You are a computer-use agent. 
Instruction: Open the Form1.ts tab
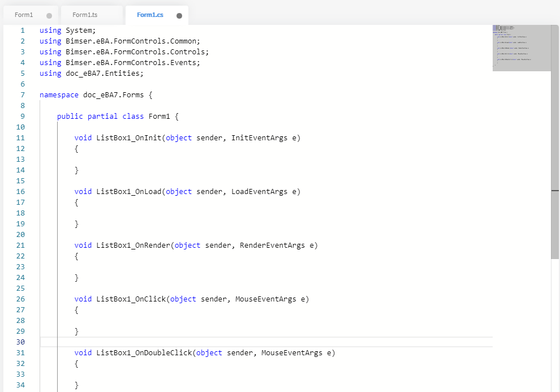pos(85,15)
